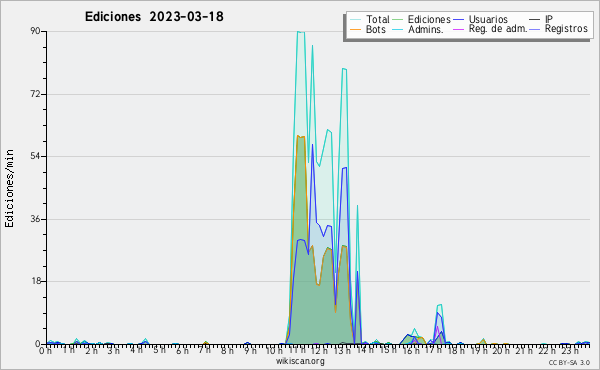This screenshot has width=600, height=370.
Task: Click the y-axis value 72
Action: (x=36, y=94)
